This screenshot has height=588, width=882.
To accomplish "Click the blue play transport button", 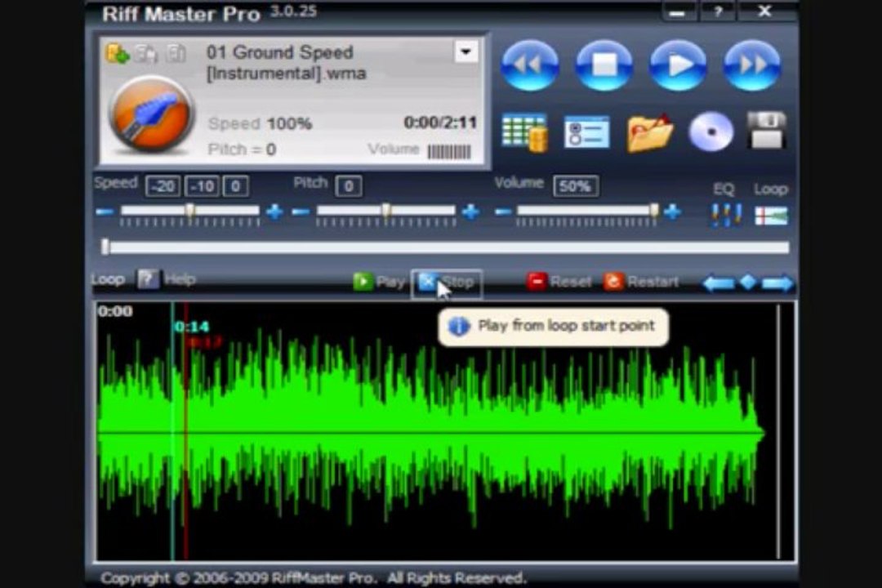I will (x=678, y=65).
